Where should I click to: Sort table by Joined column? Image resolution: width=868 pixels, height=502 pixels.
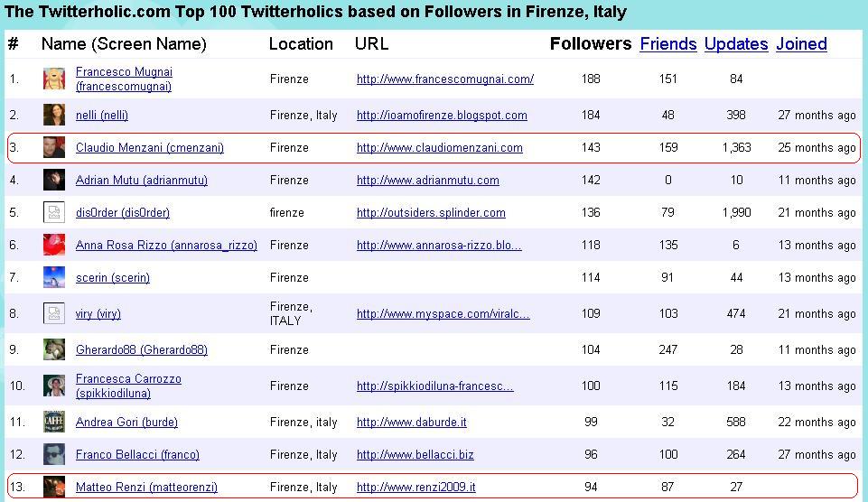[801, 43]
